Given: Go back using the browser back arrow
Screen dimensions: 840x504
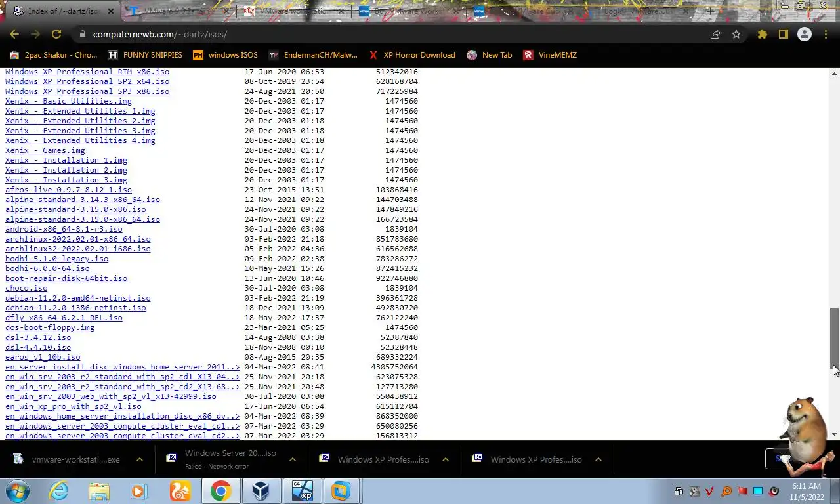Looking at the screenshot, I should point(14,34).
